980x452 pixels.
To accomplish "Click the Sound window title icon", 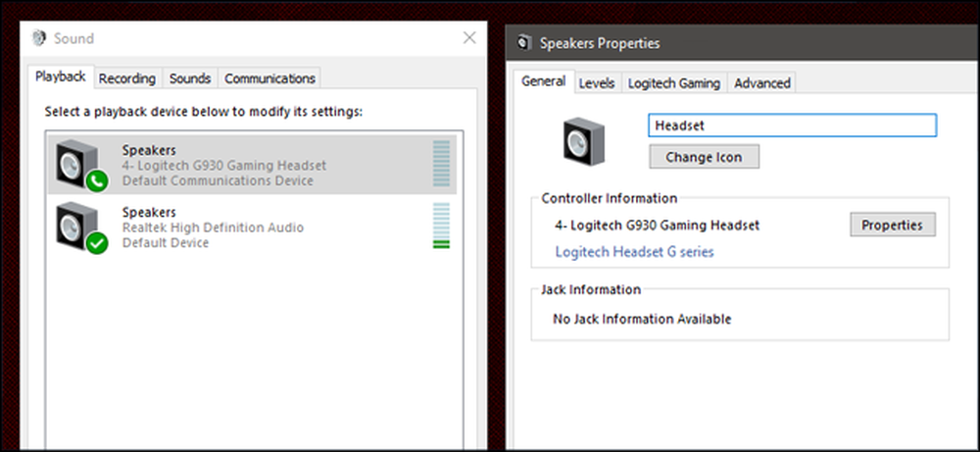I will (39, 38).
